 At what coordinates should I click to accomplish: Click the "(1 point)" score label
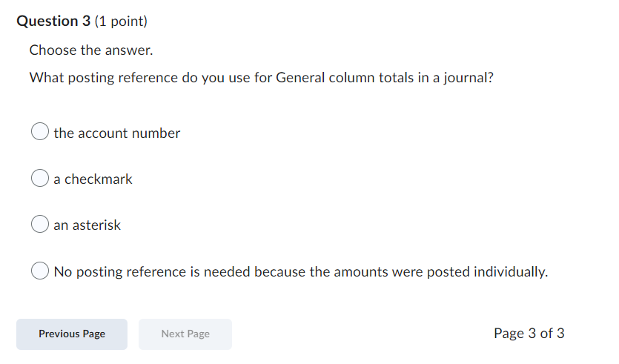[x=121, y=21]
